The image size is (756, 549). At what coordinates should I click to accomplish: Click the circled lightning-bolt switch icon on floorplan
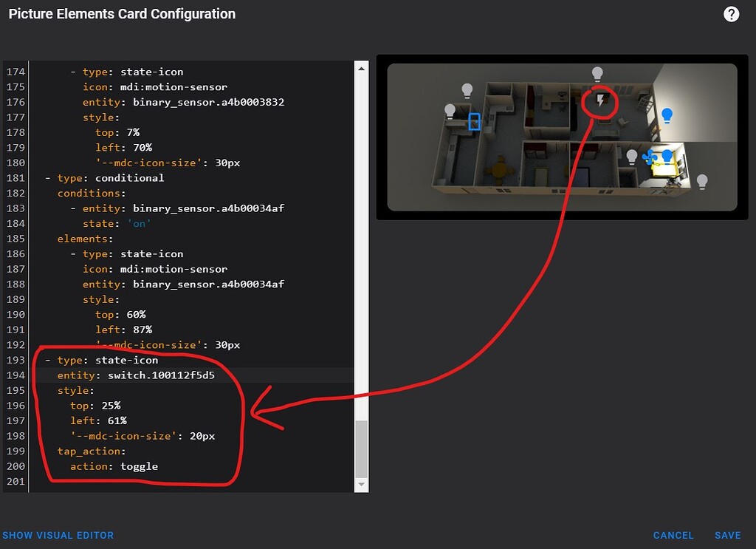[599, 99]
